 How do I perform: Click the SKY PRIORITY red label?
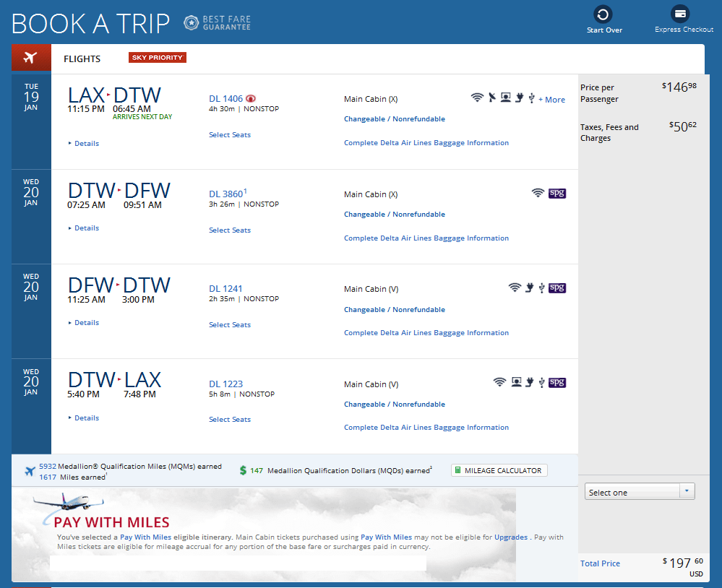click(x=158, y=58)
